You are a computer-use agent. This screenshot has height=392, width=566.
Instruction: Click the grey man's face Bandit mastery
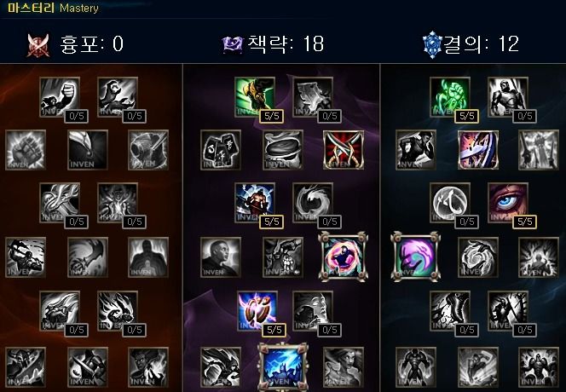tap(221, 257)
